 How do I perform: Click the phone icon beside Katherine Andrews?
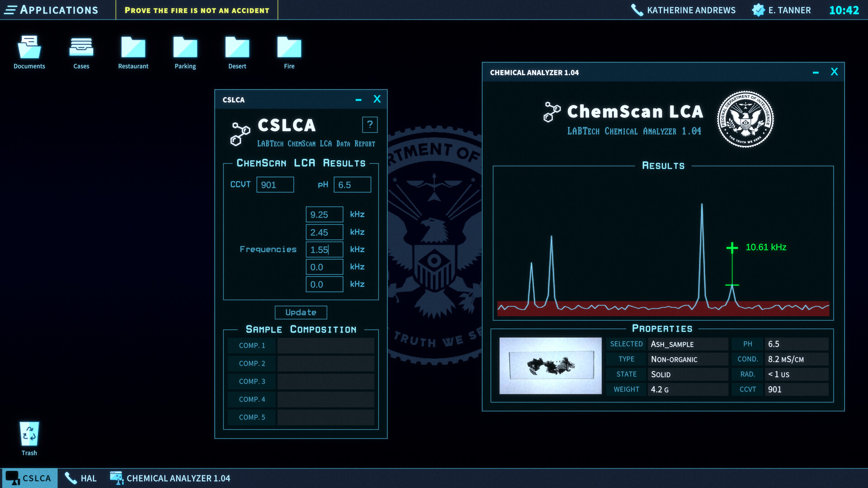click(637, 9)
